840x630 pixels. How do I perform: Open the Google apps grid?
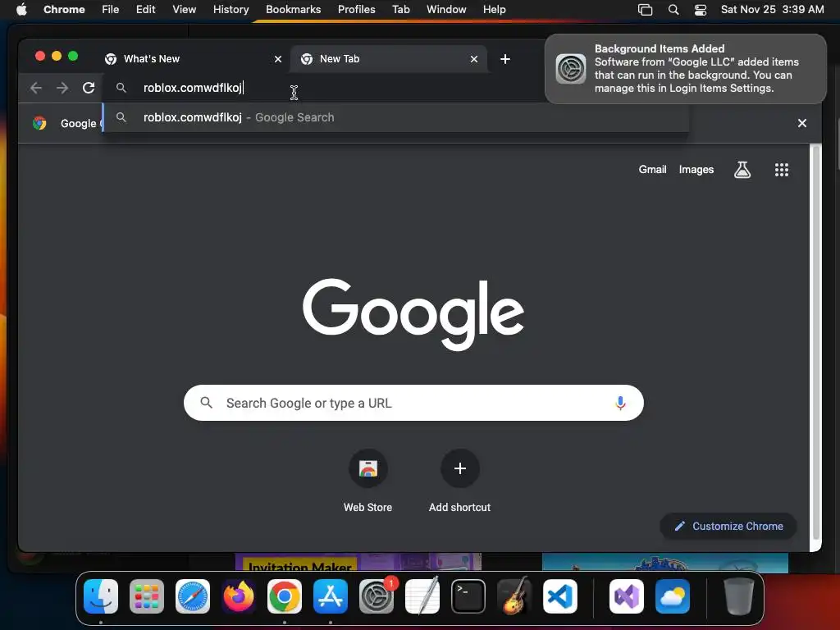[782, 170]
